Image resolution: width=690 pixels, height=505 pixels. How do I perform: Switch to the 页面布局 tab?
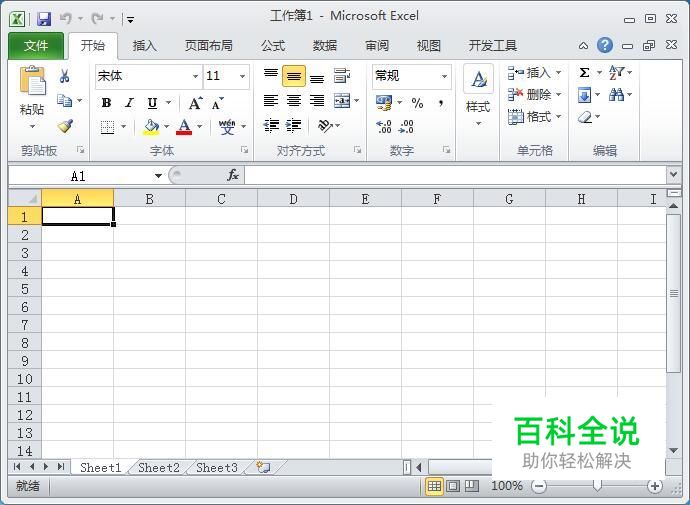209,46
